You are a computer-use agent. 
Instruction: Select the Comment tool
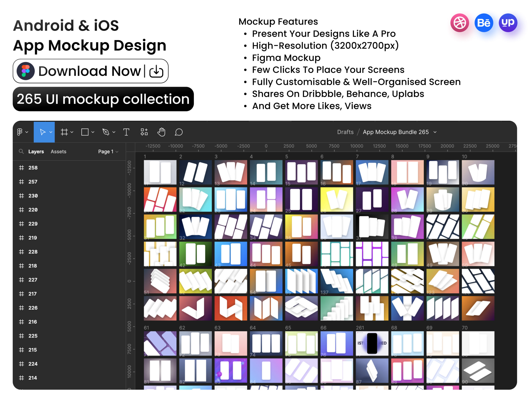[x=179, y=132]
